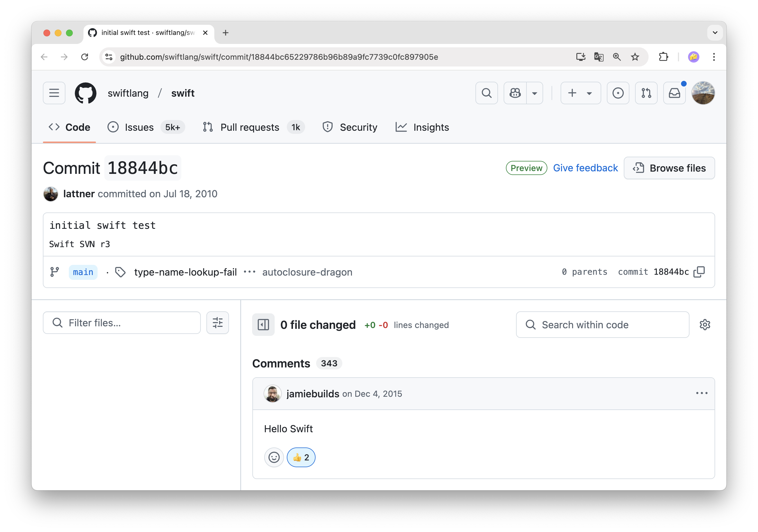Go to GitHub homepage via Octocat logo

click(86, 93)
